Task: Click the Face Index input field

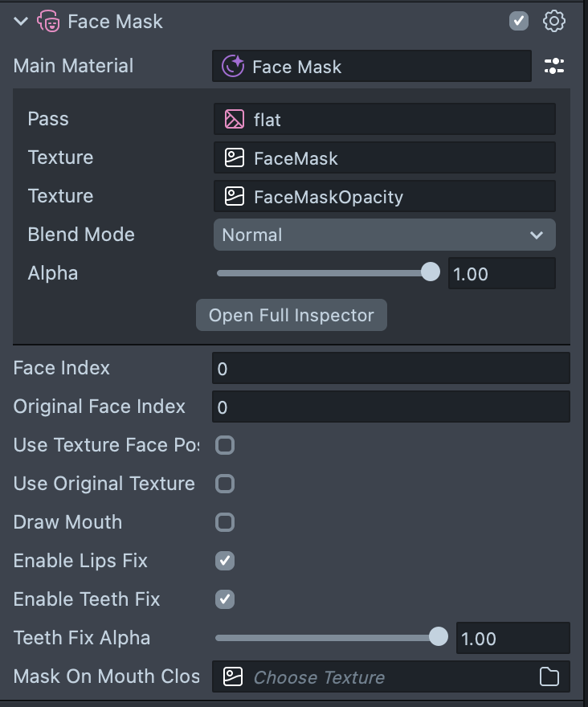Action: click(x=390, y=369)
